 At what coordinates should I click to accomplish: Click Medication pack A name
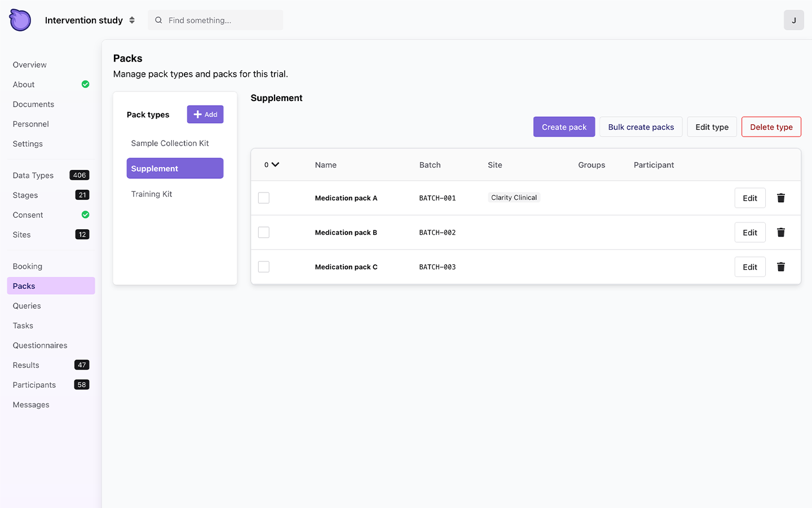(346, 198)
